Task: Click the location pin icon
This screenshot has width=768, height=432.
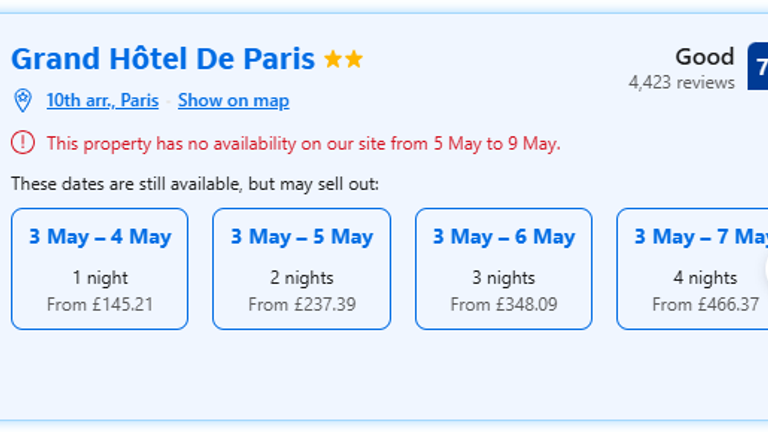Action: (x=22, y=100)
